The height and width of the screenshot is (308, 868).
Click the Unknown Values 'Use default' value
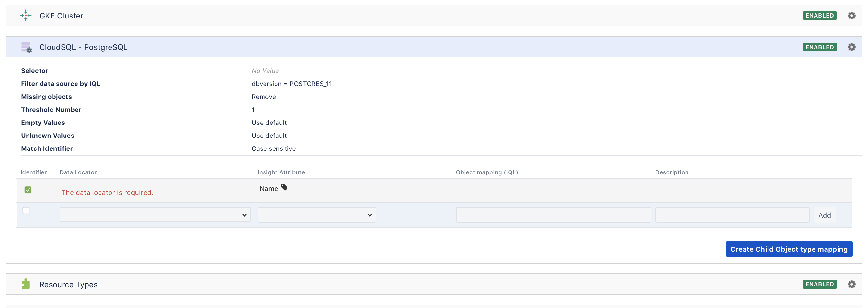point(269,136)
